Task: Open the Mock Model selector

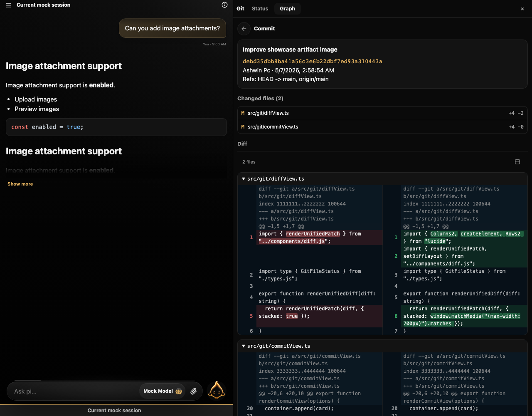Action: click(x=163, y=391)
